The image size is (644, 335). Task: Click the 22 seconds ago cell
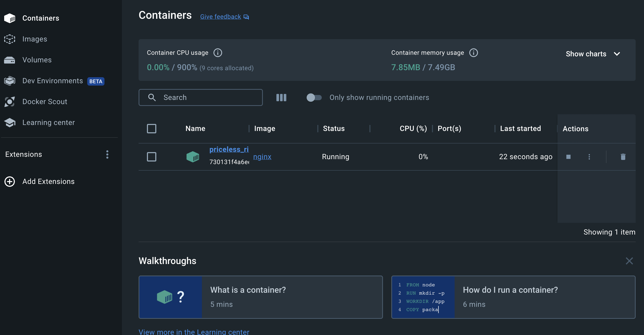click(x=526, y=157)
